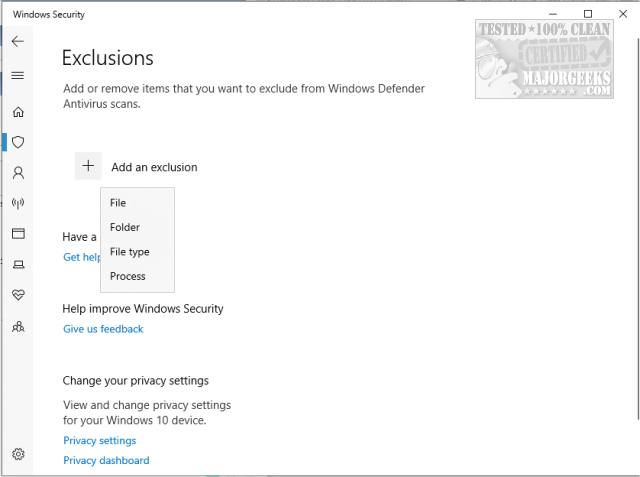Open Settings gear in sidebar
Screen dimensions: 640x477
pos(17,454)
